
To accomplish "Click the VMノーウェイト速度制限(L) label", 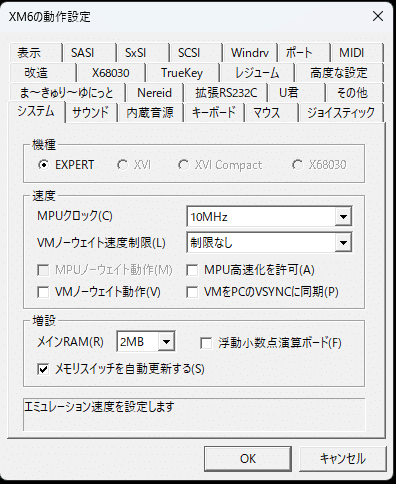I will [102, 242].
